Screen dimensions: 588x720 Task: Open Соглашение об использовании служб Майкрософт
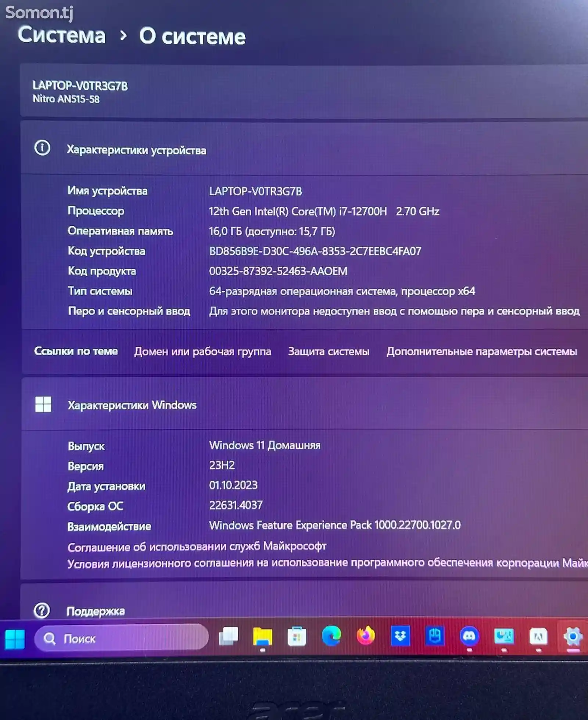pyautogui.click(x=197, y=546)
